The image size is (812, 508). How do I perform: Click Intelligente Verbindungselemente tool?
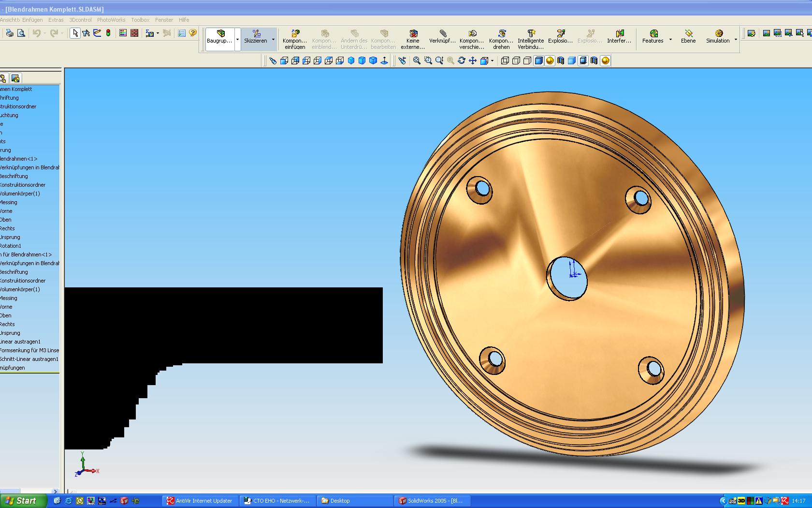tap(531, 39)
